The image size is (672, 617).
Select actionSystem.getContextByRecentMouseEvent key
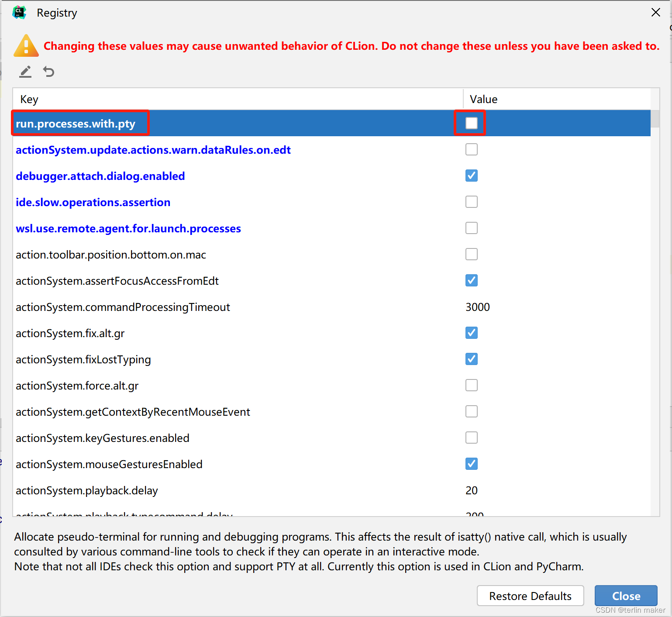point(133,412)
